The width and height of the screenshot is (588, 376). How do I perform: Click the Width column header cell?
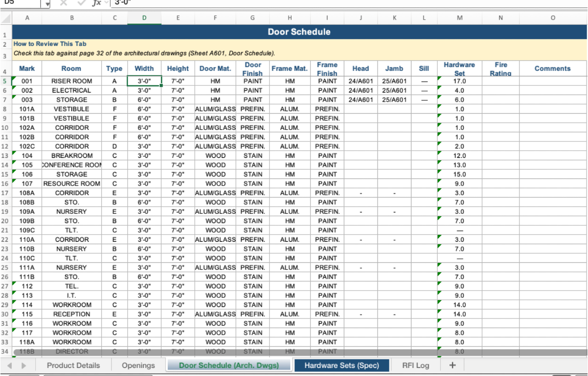click(x=144, y=69)
